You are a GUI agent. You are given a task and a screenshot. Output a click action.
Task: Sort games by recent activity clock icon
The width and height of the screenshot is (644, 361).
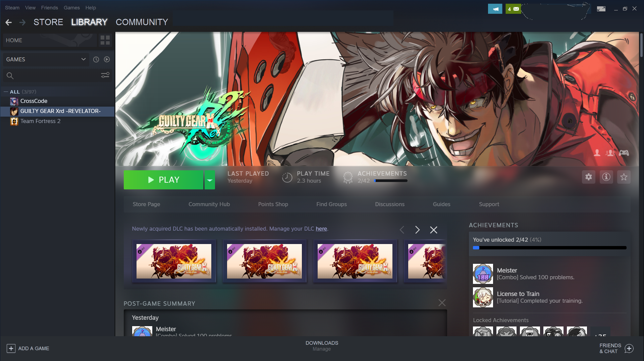click(x=96, y=59)
